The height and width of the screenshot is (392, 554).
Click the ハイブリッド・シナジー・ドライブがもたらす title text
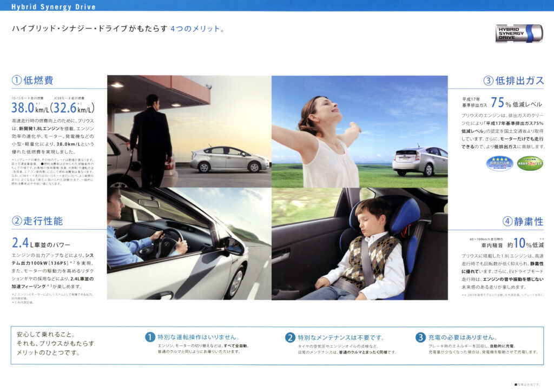[x=89, y=29]
